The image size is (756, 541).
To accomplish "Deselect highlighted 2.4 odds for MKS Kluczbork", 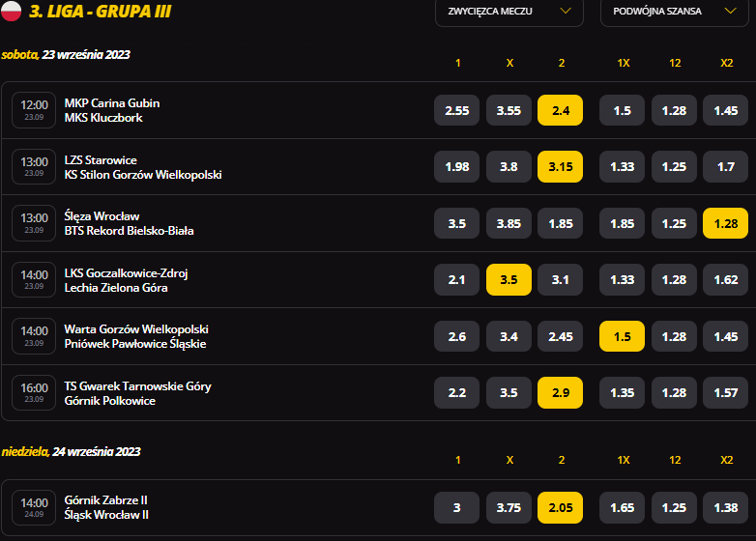I will coord(561,110).
